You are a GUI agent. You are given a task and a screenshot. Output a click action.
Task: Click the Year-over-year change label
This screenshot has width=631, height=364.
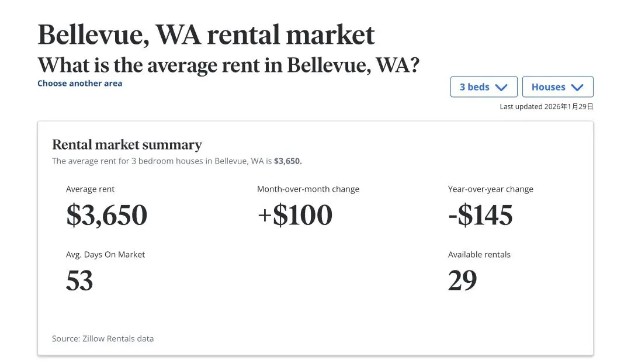490,189
